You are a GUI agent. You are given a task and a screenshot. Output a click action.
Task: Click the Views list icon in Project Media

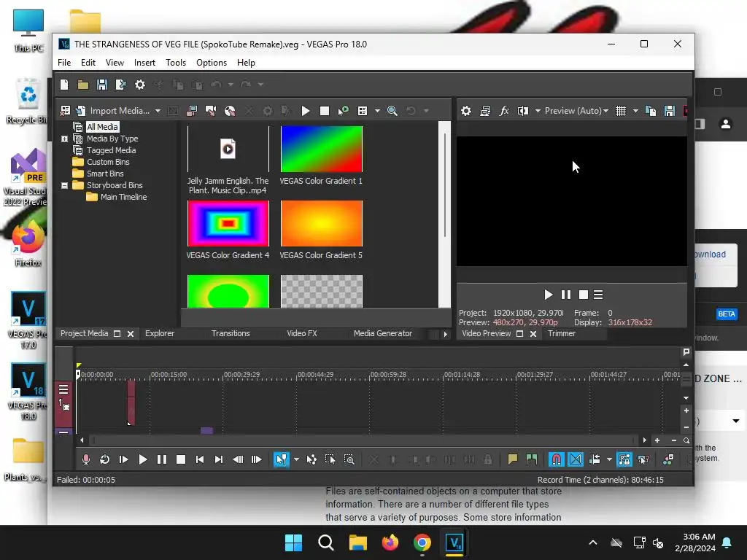point(363,111)
